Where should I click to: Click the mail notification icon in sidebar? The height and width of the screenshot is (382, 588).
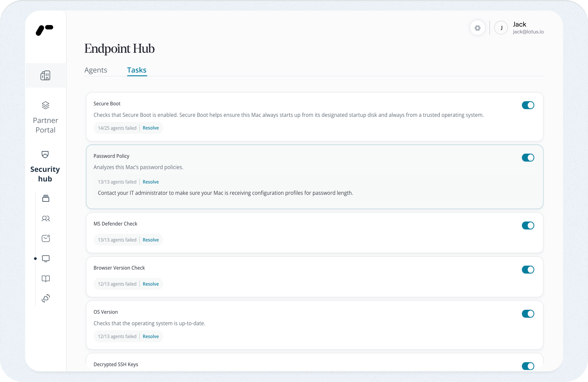tap(46, 238)
